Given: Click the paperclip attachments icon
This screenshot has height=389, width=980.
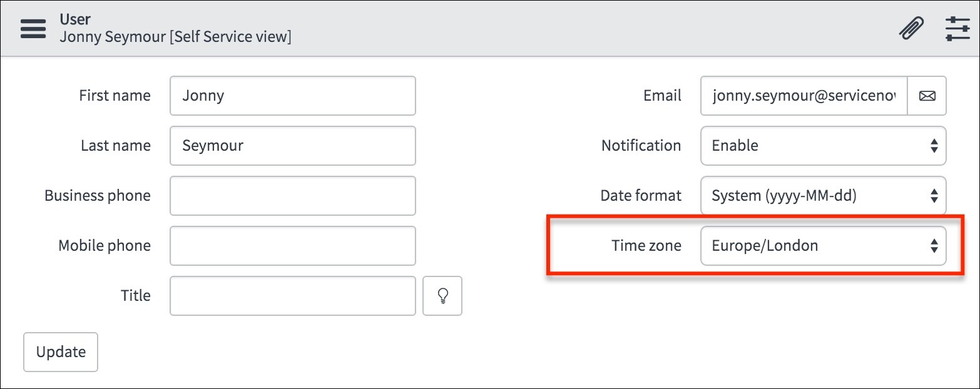Looking at the screenshot, I should [911, 29].
